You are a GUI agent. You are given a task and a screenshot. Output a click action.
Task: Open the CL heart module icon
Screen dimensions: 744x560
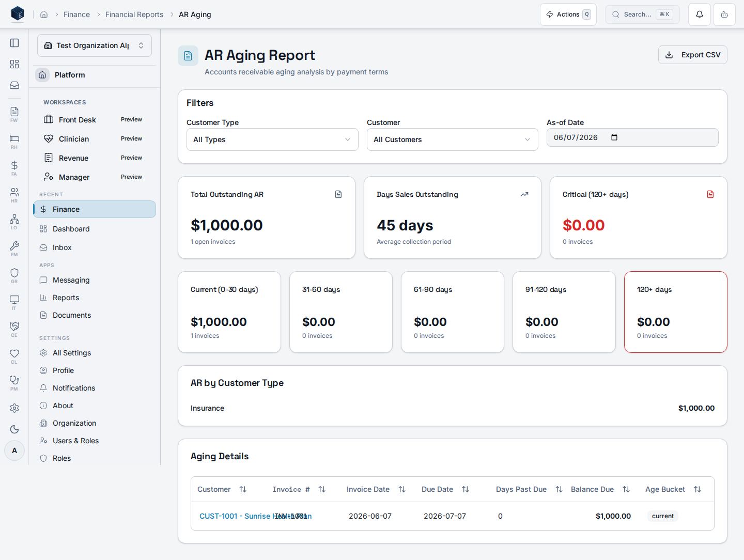tap(14, 356)
